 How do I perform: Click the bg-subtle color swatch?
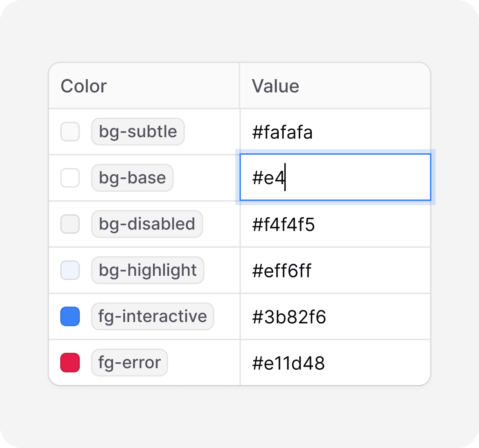(x=70, y=132)
